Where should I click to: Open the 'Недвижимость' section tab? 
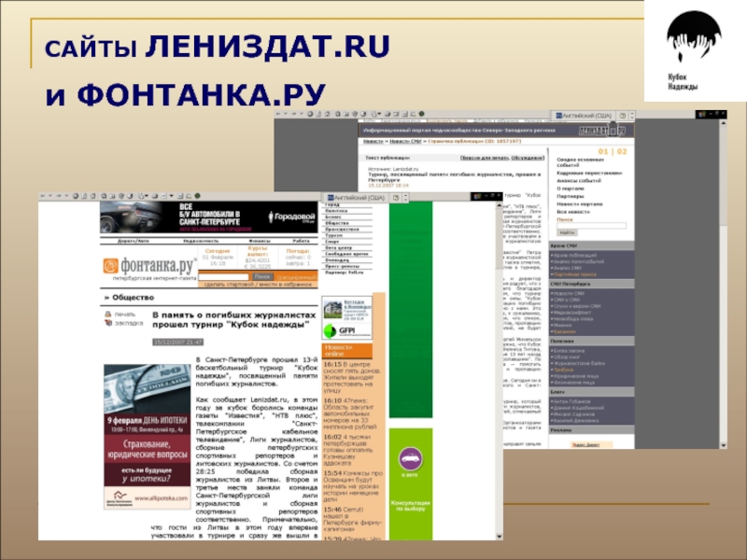click(201, 241)
